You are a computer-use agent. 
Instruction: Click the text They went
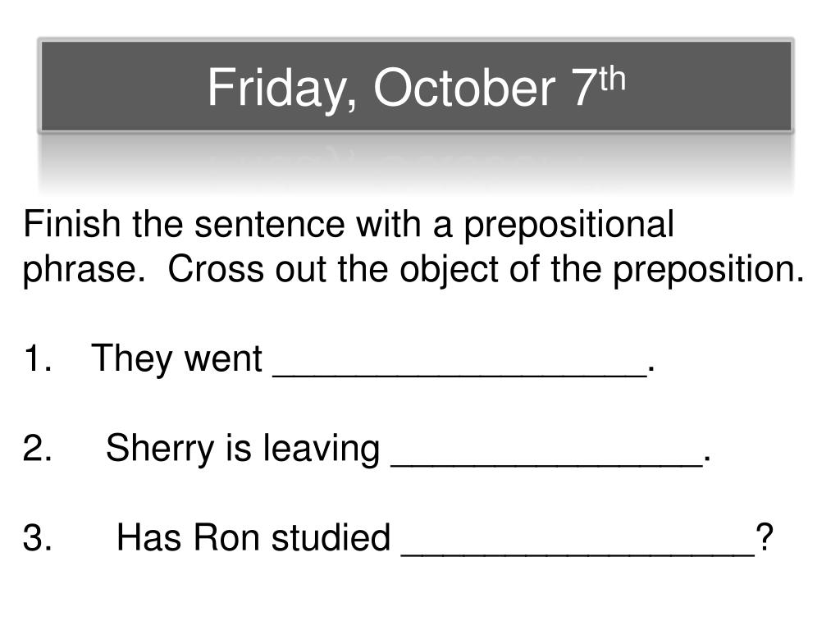point(177,359)
